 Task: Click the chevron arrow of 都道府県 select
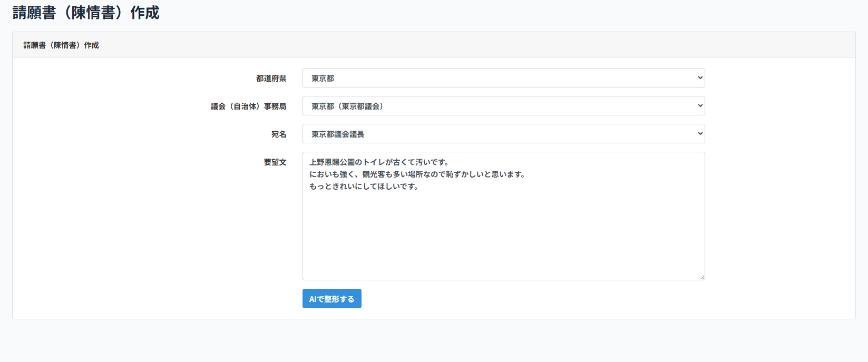[x=700, y=78]
